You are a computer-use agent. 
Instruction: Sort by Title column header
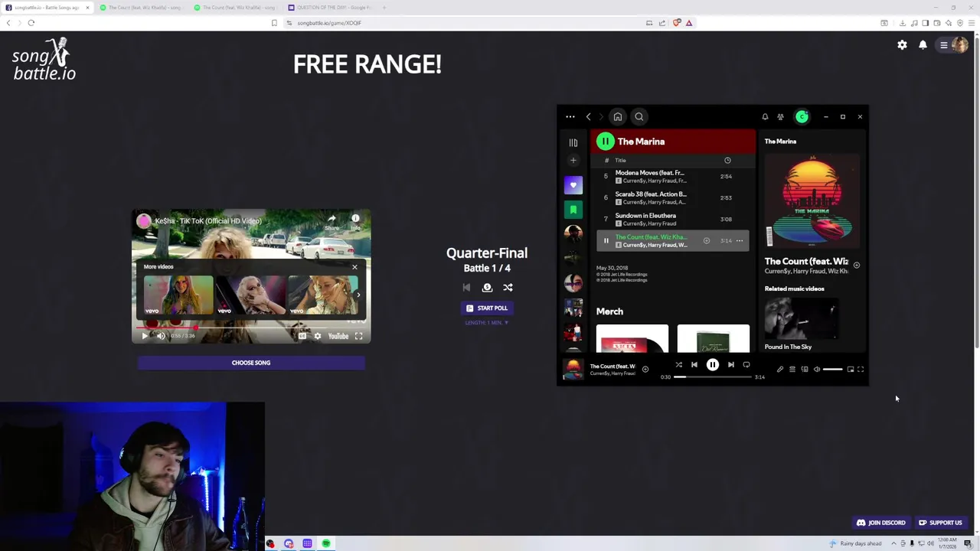coord(621,161)
